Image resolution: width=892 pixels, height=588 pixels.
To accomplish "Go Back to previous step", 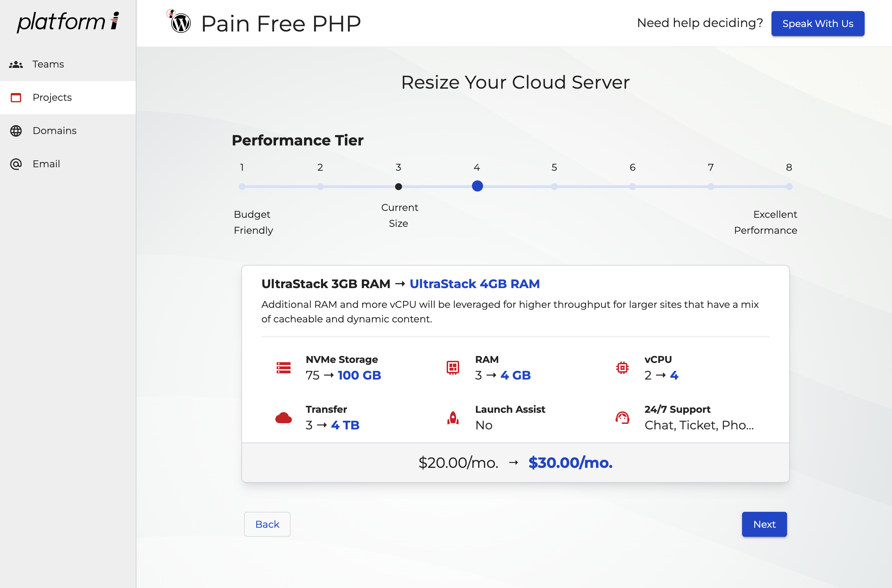I will click(x=267, y=524).
